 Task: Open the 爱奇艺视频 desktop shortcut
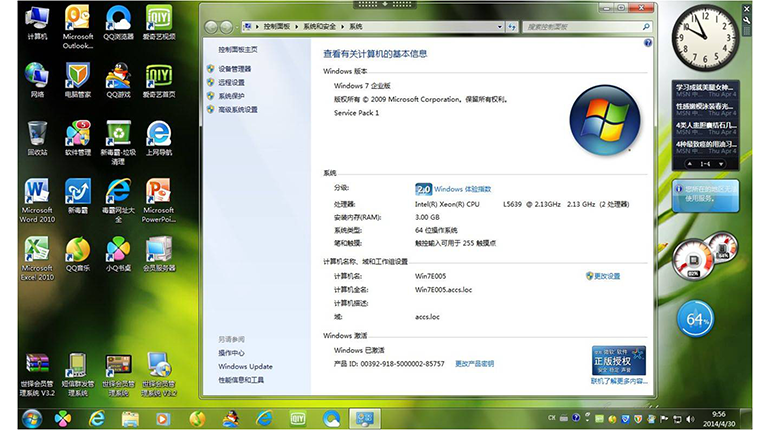click(159, 22)
